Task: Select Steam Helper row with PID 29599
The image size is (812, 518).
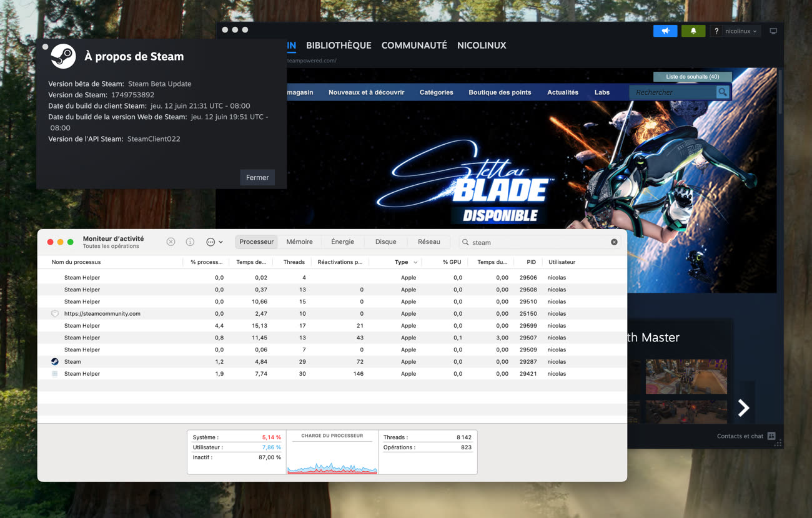Action: 332,325
